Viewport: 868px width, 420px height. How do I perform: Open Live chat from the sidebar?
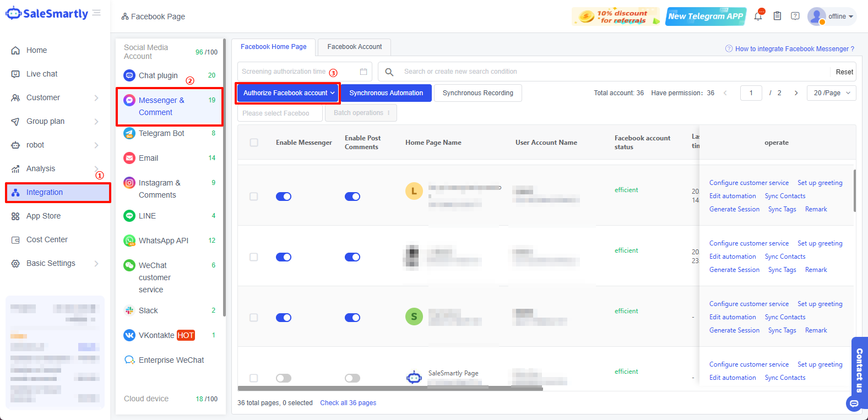click(x=42, y=74)
